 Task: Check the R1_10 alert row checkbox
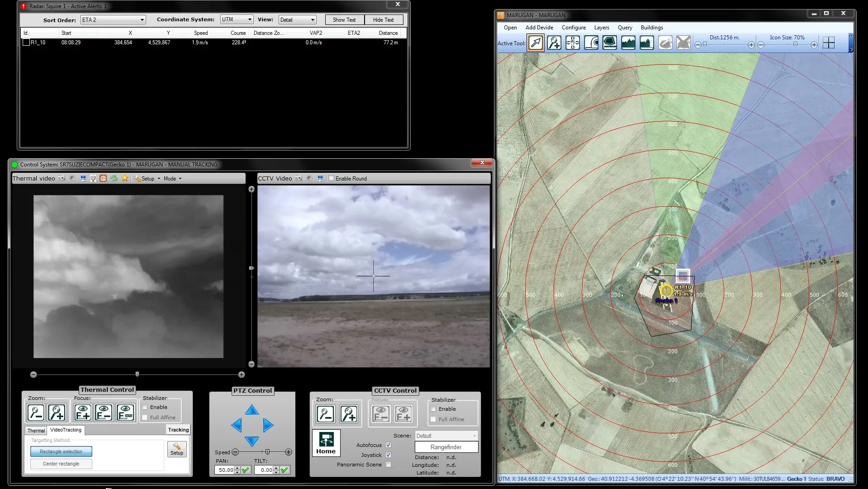[x=26, y=43]
